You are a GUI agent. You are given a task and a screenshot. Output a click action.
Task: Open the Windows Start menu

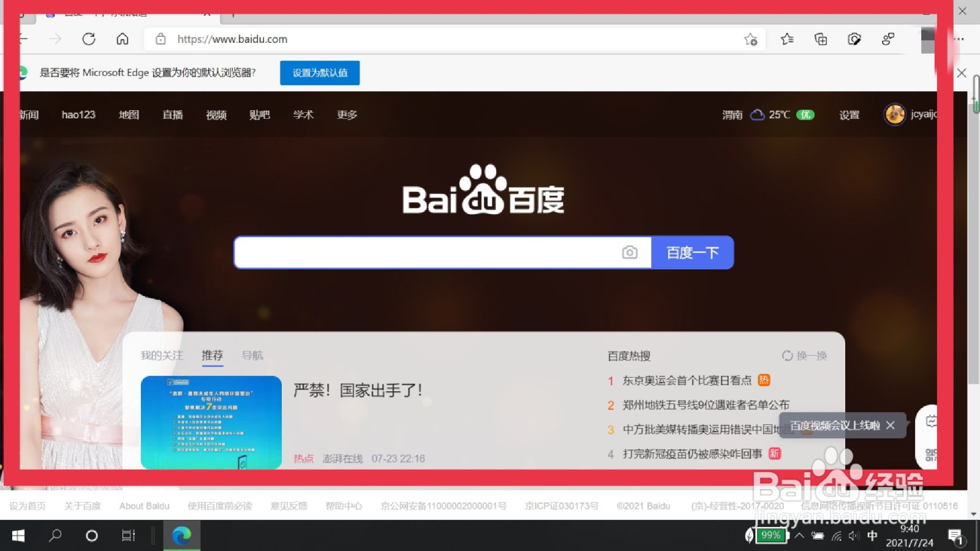18,535
